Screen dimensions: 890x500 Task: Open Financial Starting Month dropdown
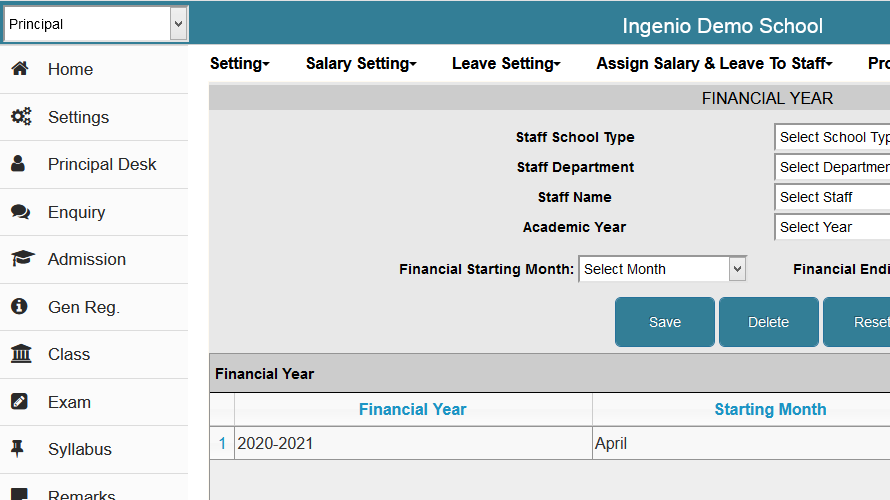662,269
